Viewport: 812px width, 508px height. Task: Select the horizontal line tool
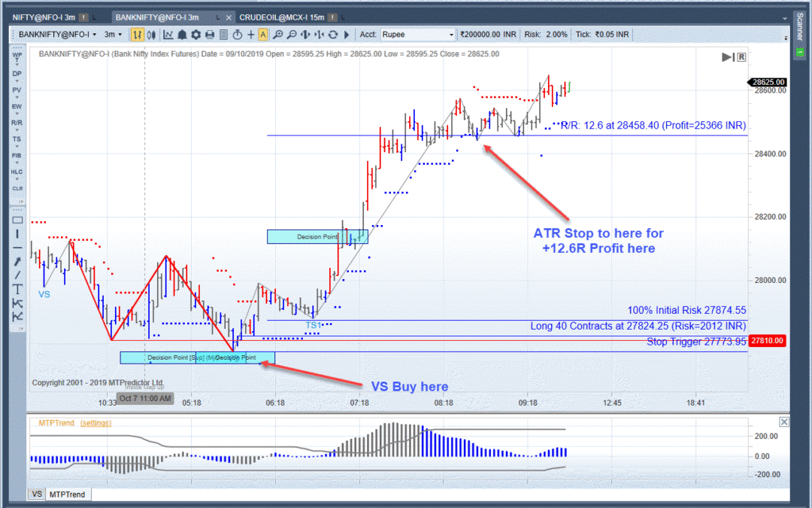[x=17, y=248]
